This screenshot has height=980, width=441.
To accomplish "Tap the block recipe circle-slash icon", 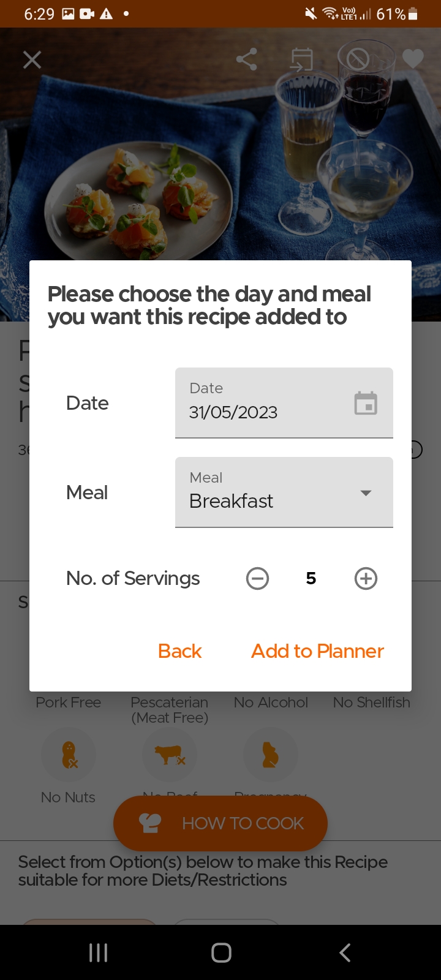I will tap(358, 59).
